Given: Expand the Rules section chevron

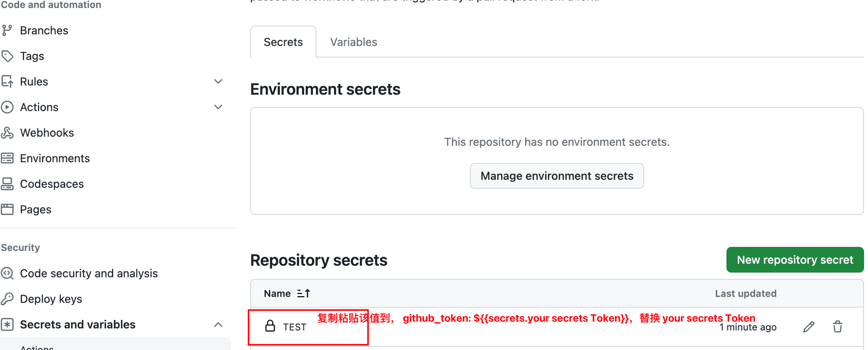Looking at the screenshot, I should click(x=218, y=81).
